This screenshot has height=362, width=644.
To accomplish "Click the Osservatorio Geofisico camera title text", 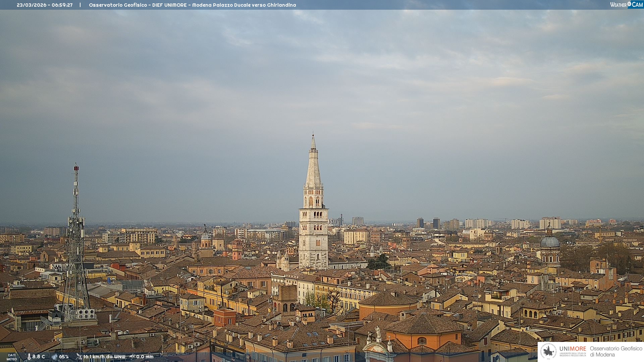I will [x=192, y=5].
